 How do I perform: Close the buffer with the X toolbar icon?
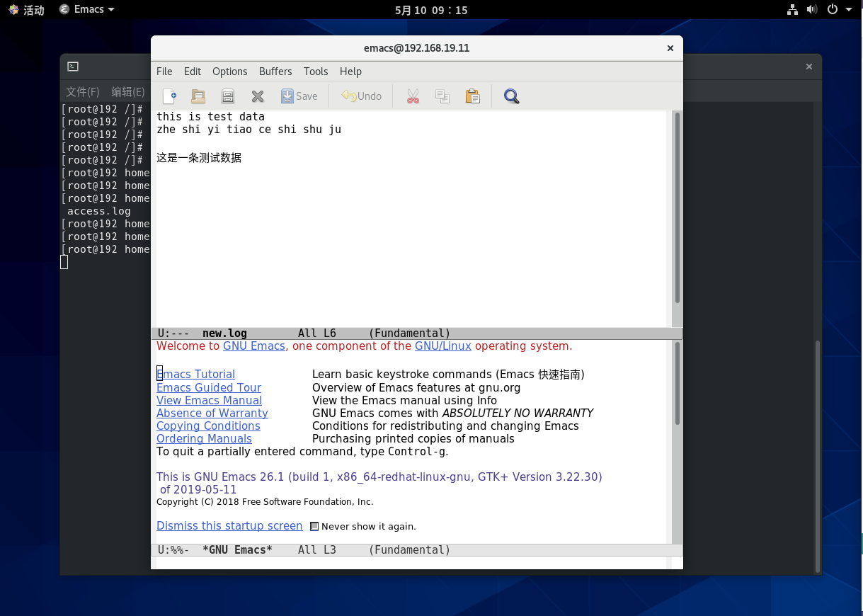click(x=258, y=96)
